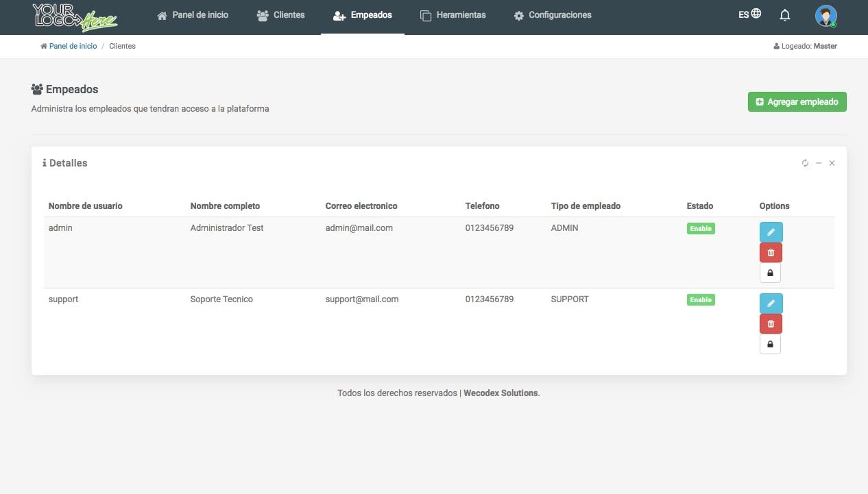Image resolution: width=868 pixels, height=494 pixels.
Task: Open the user avatar profile menu
Action: point(825,16)
